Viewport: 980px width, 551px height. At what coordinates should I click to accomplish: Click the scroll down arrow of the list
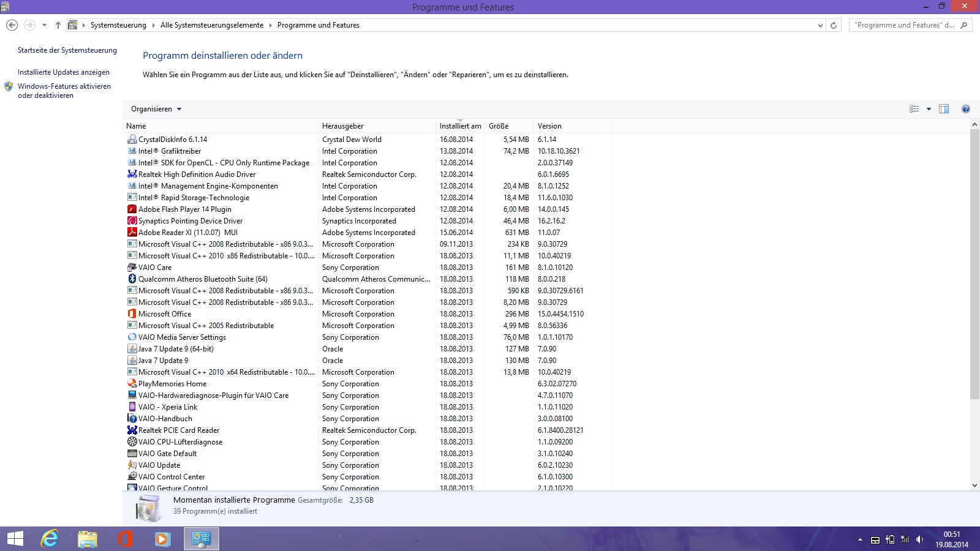(x=974, y=485)
